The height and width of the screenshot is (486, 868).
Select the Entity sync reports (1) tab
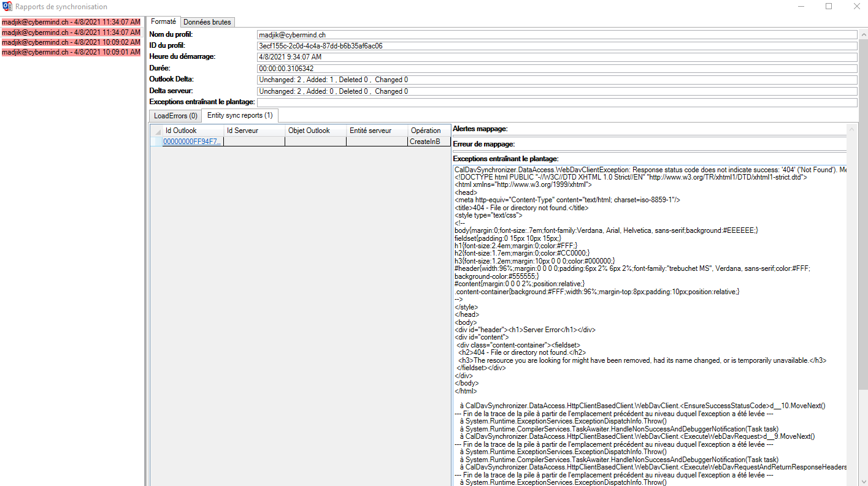pyautogui.click(x=240, y=115)
